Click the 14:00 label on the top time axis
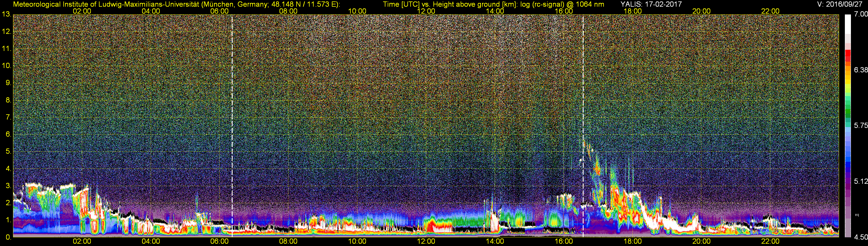This screenshot has height=246, width=868. (495, 11)
